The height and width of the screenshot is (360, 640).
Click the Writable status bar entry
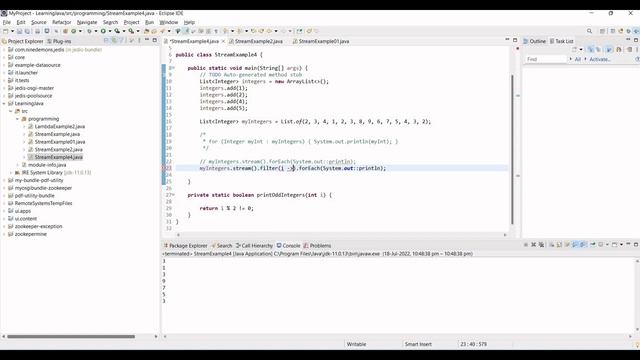pos(356,344)
